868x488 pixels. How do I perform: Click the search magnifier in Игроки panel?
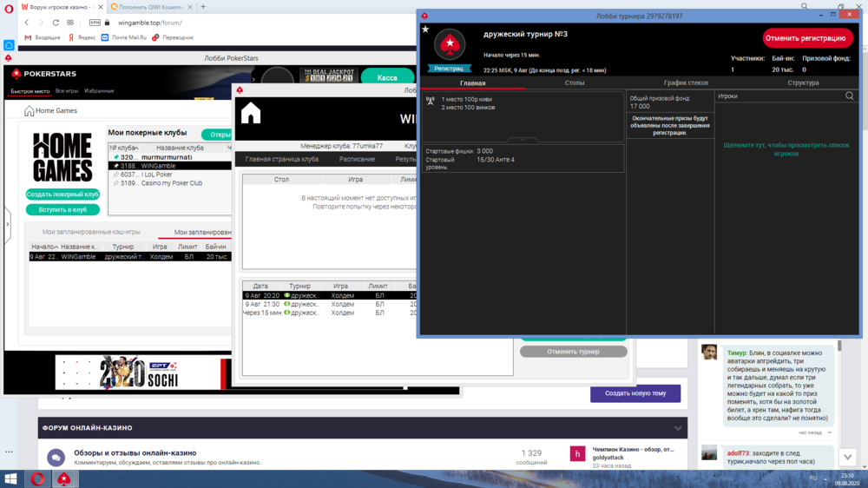pos(850,96)
